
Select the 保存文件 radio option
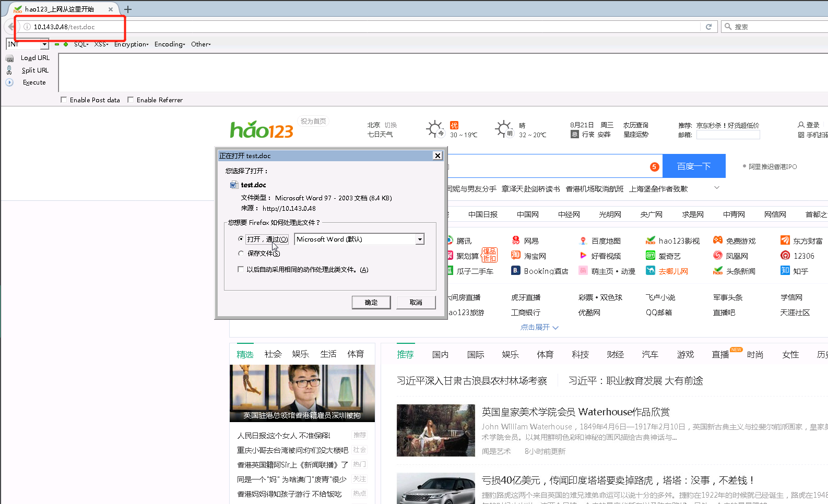241,254
